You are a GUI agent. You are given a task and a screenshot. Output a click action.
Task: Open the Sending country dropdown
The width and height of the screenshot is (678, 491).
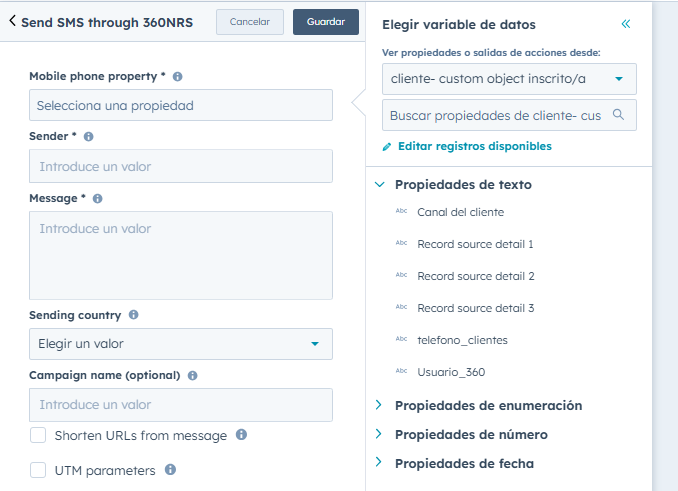point(180,344)
